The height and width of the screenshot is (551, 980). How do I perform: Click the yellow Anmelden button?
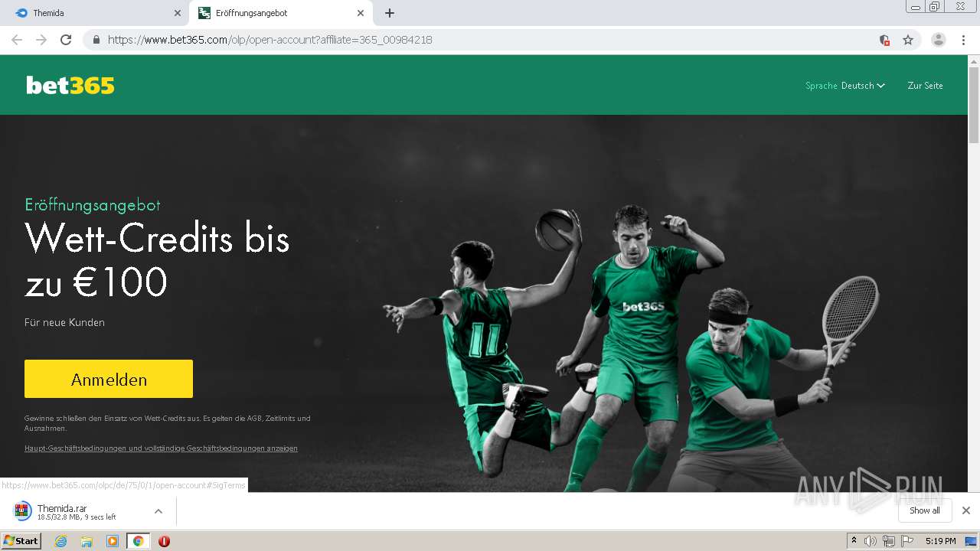coord(109,379)
